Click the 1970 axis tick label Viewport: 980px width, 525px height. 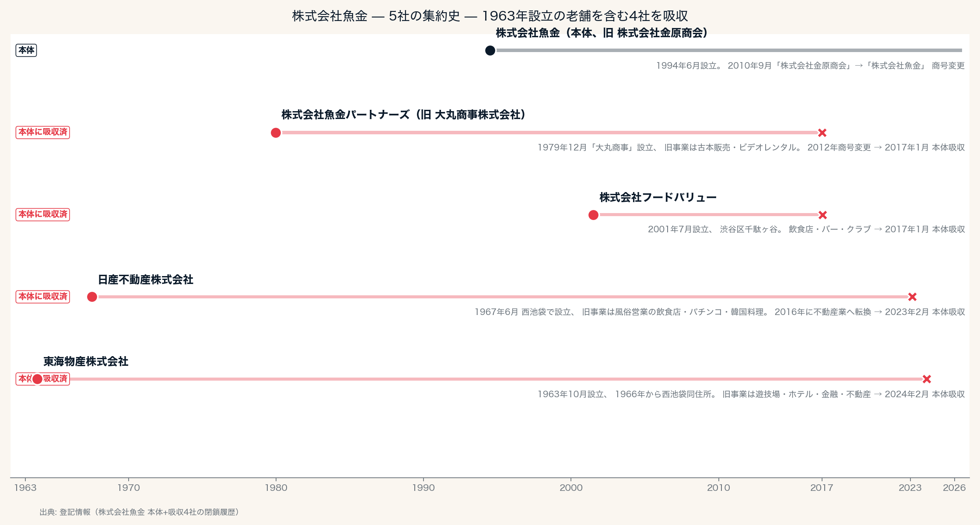point(129,488)
